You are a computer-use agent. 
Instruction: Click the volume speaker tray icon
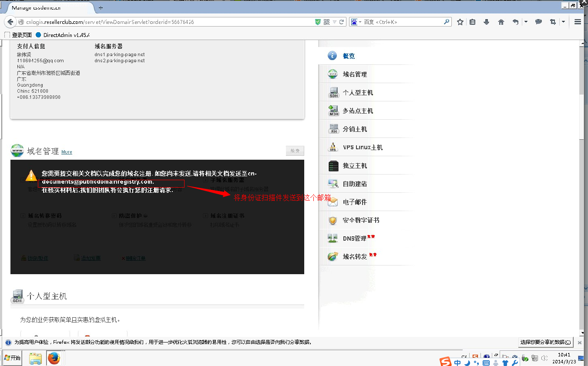[544, 358]
